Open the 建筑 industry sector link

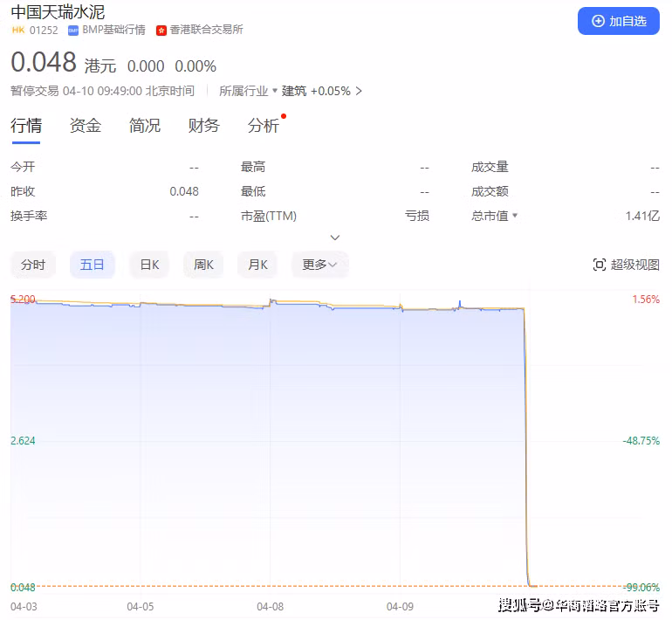(294, 91)
